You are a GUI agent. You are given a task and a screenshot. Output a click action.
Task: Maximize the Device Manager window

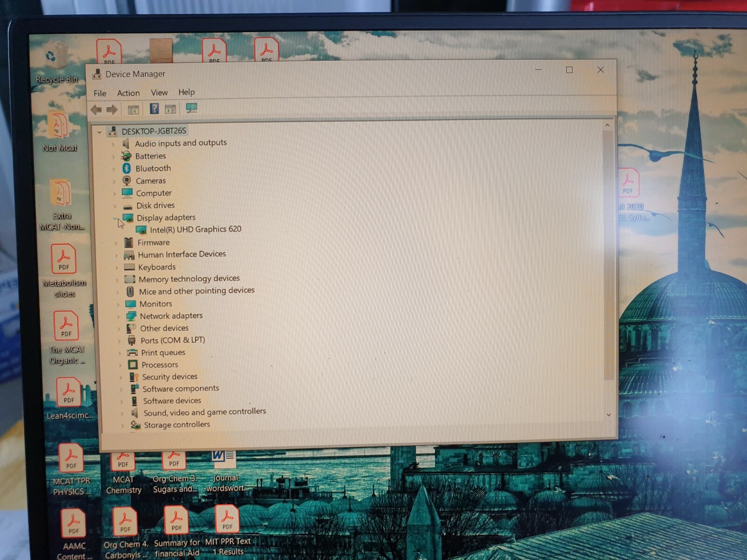569,70
